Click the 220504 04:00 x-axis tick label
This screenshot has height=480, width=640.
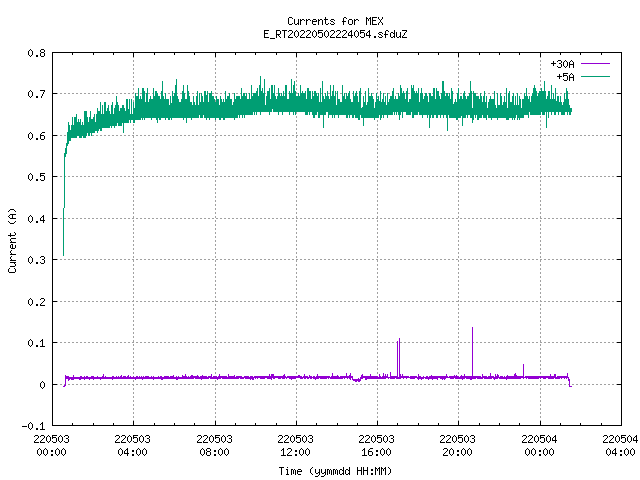tap(620, 445)
